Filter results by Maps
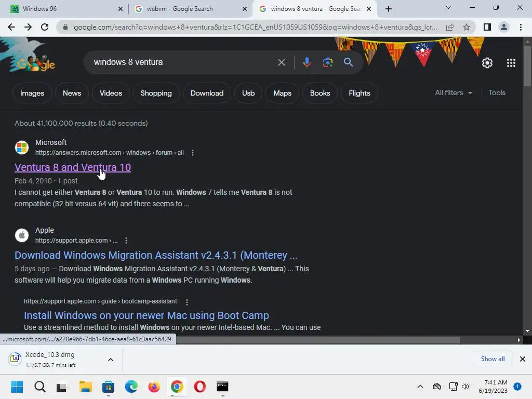The height and width of the screenshot is (399, 532). pyautogui.click(x=282, y=93)
